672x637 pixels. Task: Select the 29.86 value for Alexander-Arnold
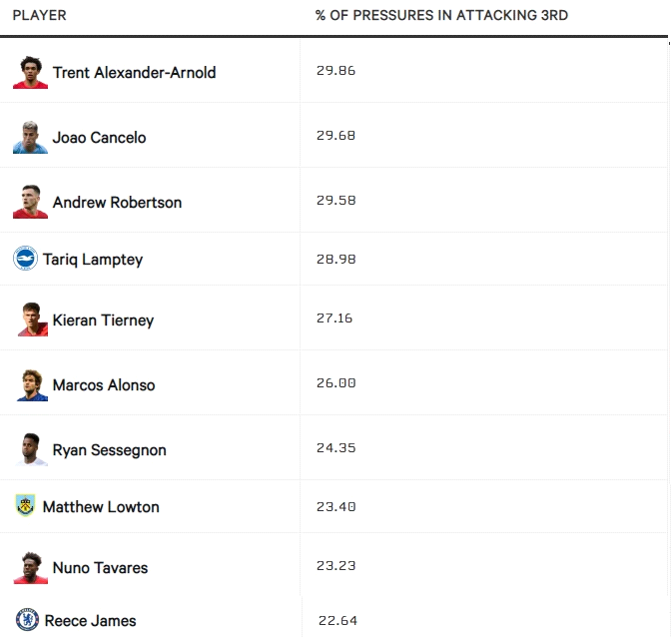pos(336,71)
